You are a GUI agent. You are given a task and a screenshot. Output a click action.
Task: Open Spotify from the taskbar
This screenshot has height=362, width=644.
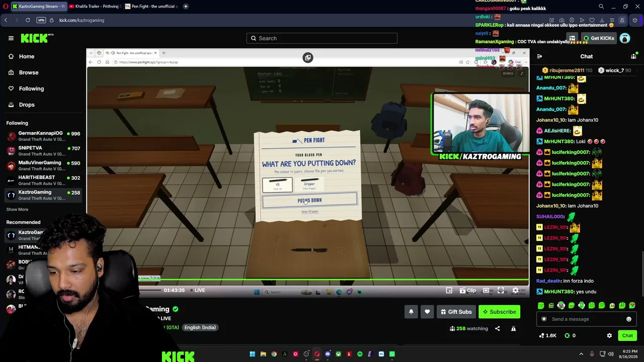(x=360, y=354)
